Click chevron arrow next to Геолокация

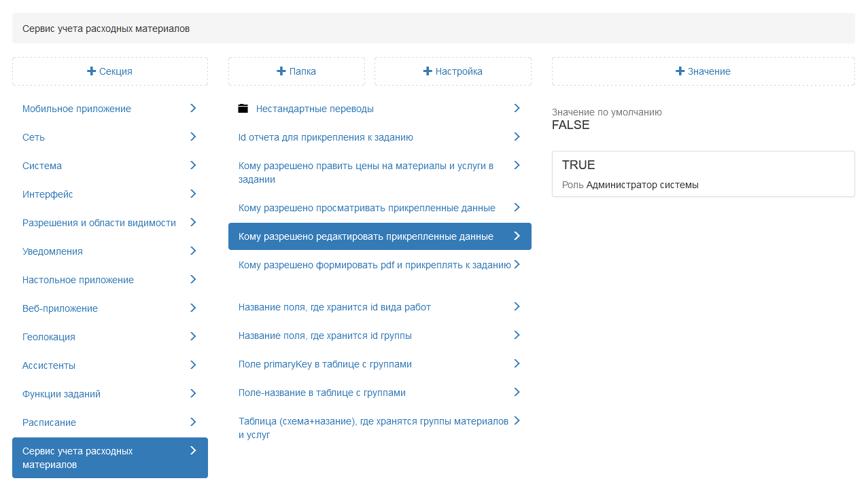[193, 336]
